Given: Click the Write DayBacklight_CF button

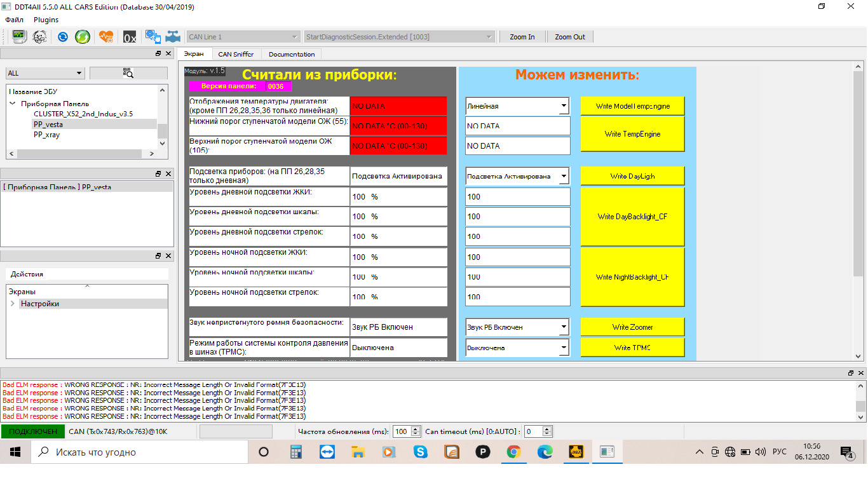Looking at the screenshot, I should pos(632,217).
